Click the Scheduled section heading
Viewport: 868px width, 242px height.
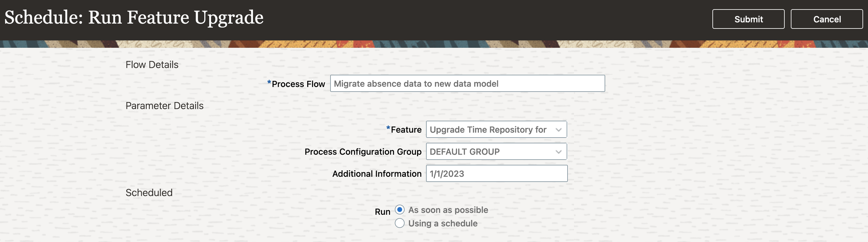click(149, 192)
